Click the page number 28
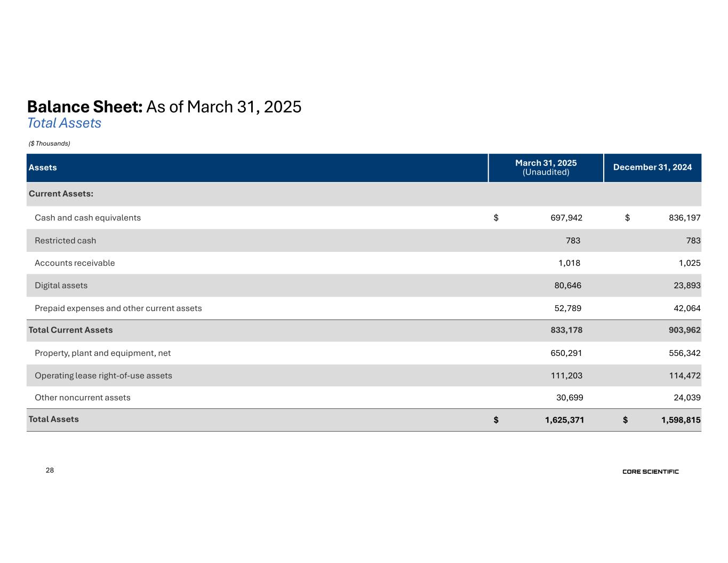Image resolution: width=728 pixels, height=563 pixels. click(x=50, y=470)
